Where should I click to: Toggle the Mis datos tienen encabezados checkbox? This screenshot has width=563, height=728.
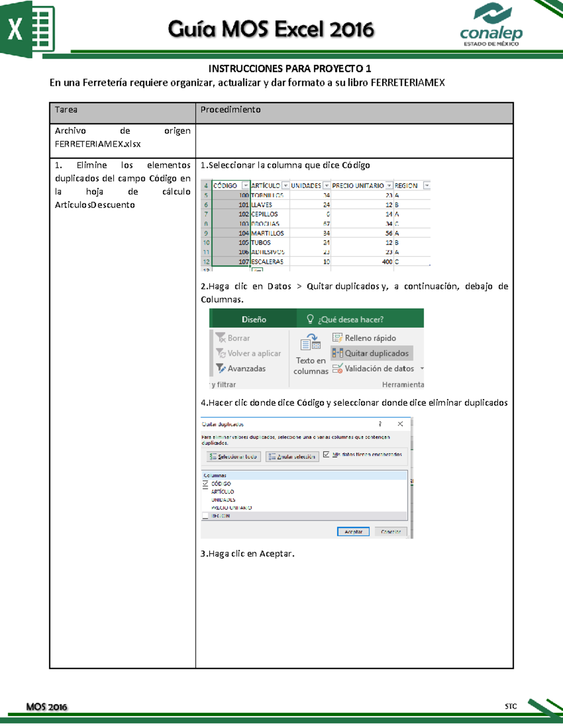(327, 455)
